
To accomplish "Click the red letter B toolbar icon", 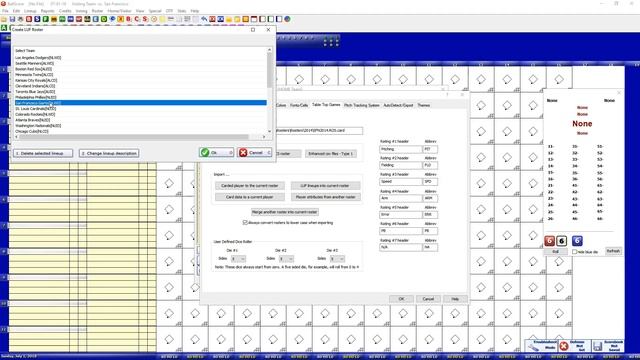I will [x=128, y=19].
